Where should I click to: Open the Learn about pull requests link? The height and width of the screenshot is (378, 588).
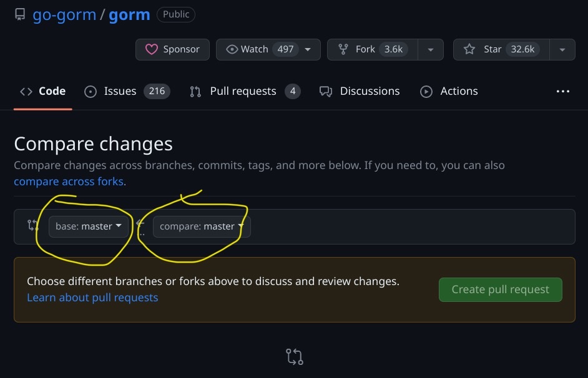[92, 298]
